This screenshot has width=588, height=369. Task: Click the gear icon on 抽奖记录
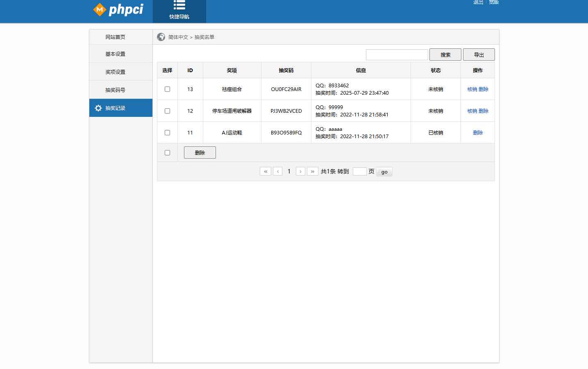pyautogui.click(x=98, y=108)
